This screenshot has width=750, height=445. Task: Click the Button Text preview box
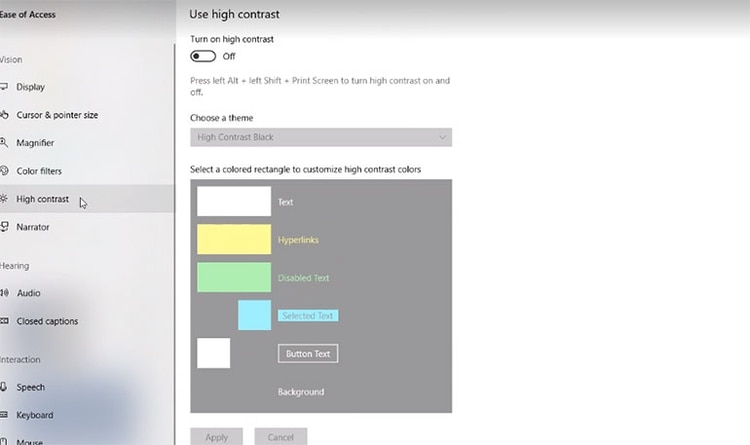coord(307,353)
